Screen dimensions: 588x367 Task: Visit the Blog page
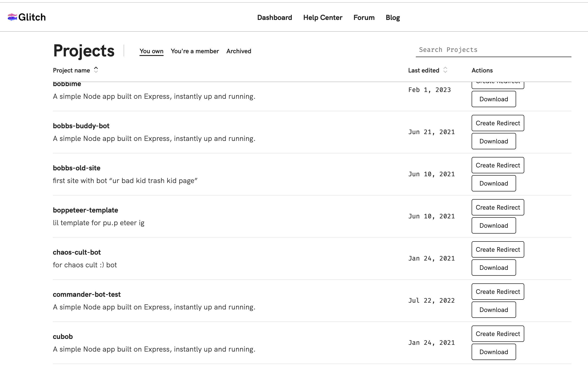pos(393,17)
